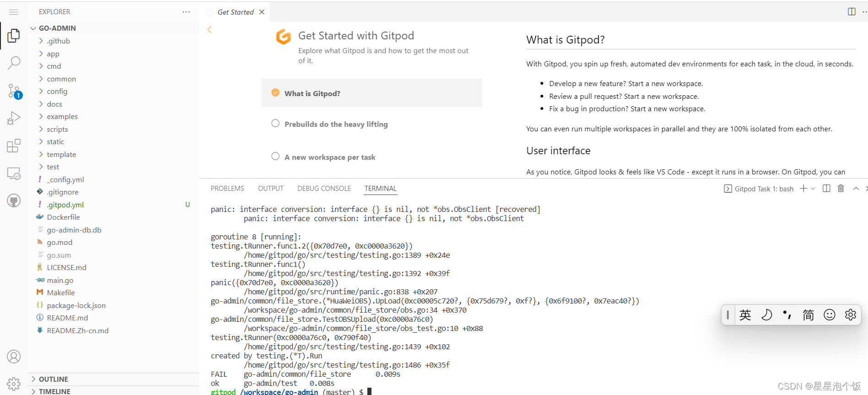This screenshot has width=868, height=395.
Task: Open the Extensions view
Action: coord(14,146)
